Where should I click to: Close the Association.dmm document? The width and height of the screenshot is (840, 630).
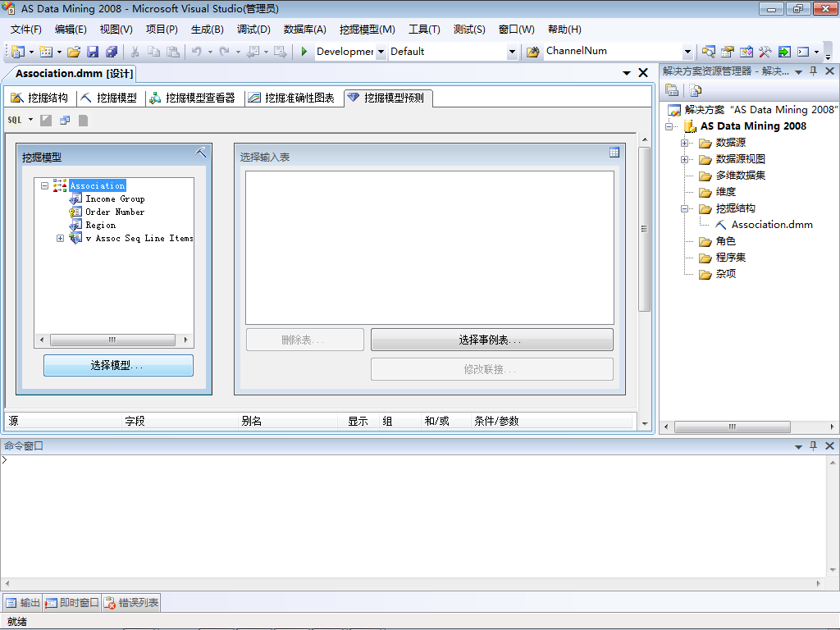click(x=643, y=73)
